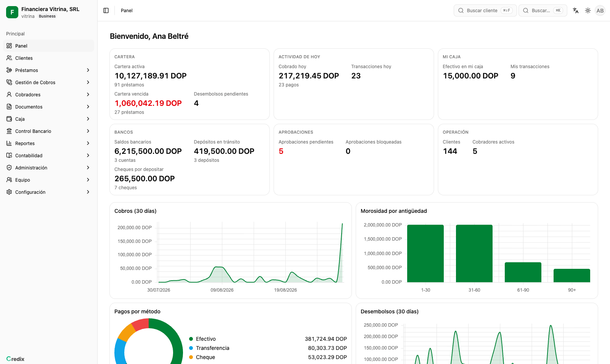610x364 pixels.
Task: Click the Configuración gear icon
Action: 9,192
